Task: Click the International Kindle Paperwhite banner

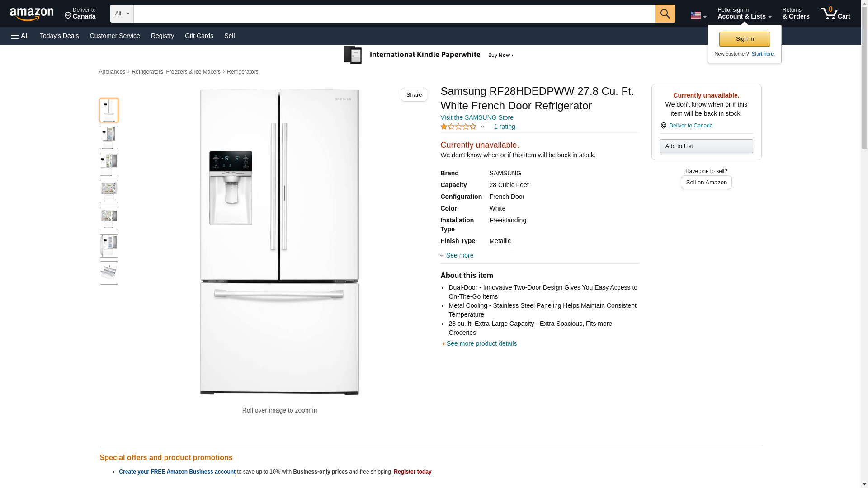Action: coord(429,55)
